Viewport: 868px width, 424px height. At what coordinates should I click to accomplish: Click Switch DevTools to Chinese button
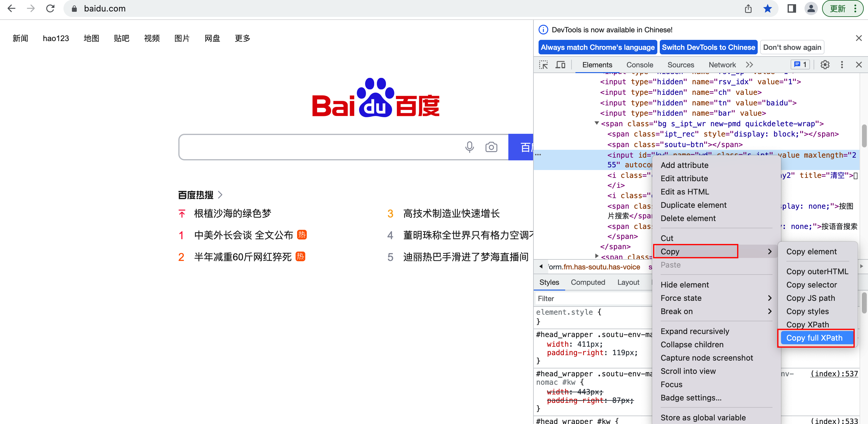click(708, 47)
